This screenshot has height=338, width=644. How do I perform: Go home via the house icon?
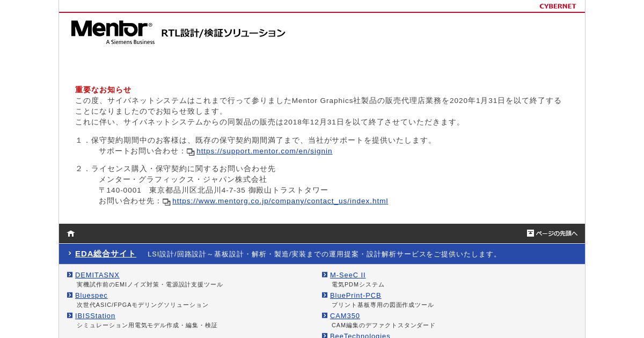pyautogui.click(x=71, y=233)
